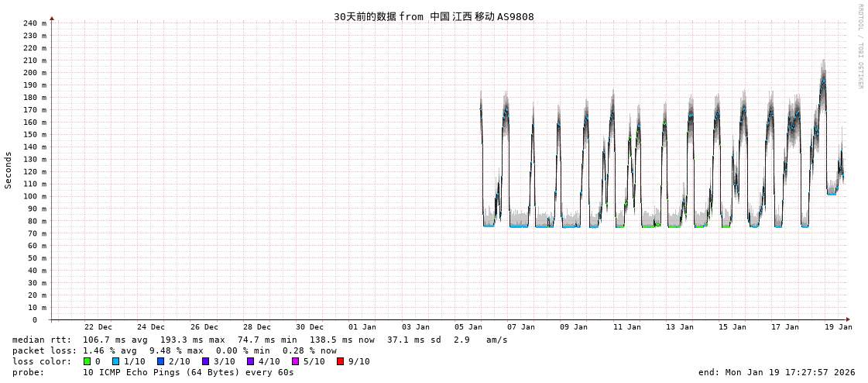Click the RRDTOOL / TOBI OETIKER watermark
Viewport: 868px width, 383px height.
(859, 47)
